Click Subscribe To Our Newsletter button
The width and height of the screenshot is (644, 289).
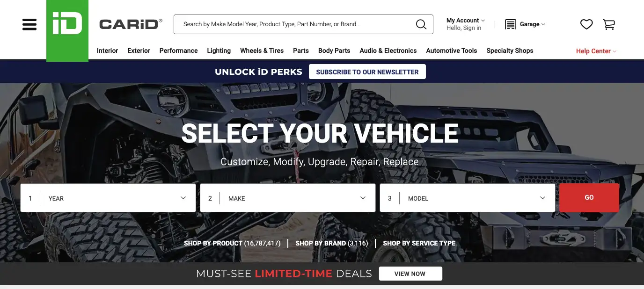click(367, 72)
